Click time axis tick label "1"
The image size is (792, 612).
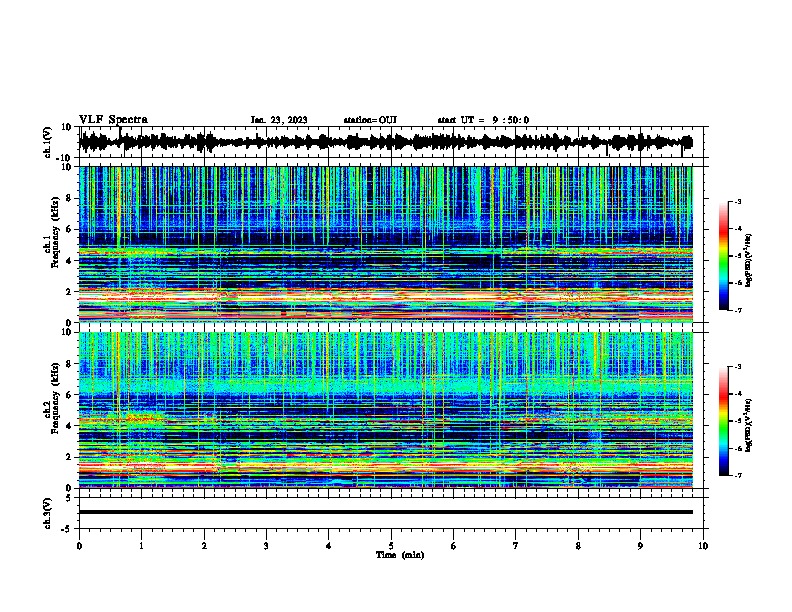point(141,546)
